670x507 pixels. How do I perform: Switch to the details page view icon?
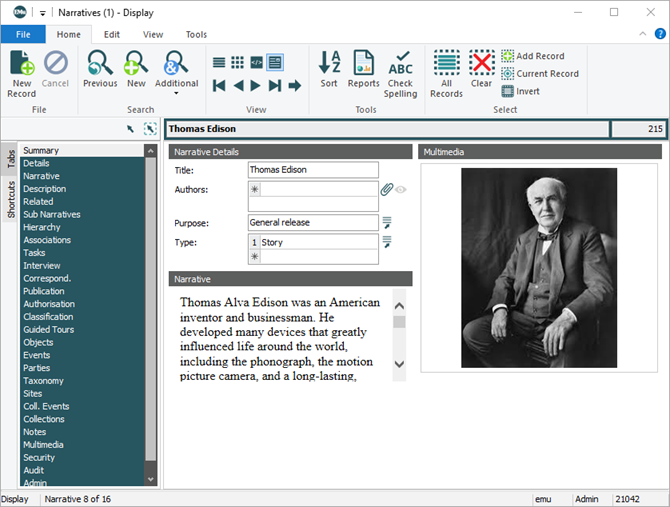coord(275,62)
